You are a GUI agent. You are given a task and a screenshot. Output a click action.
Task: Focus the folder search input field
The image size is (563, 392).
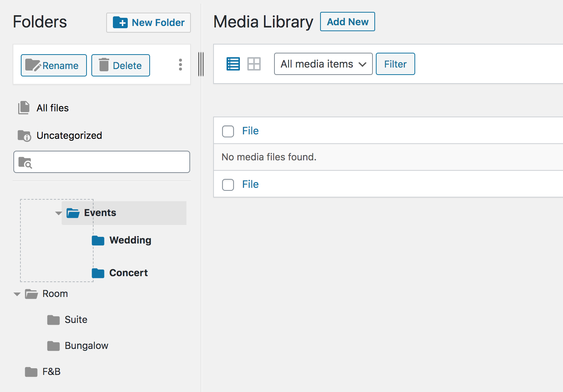pos(102,162)
